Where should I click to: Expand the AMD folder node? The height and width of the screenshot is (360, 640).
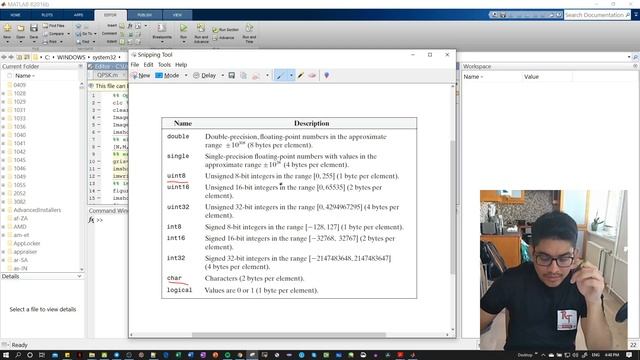coord(4,227)
